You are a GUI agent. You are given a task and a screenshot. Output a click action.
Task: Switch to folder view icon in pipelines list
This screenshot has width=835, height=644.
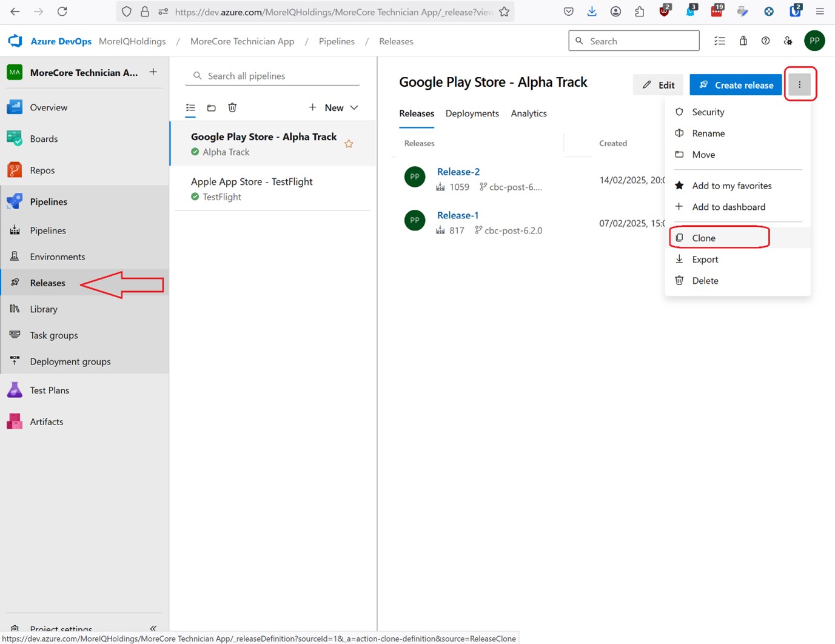[x=211, y=108]
